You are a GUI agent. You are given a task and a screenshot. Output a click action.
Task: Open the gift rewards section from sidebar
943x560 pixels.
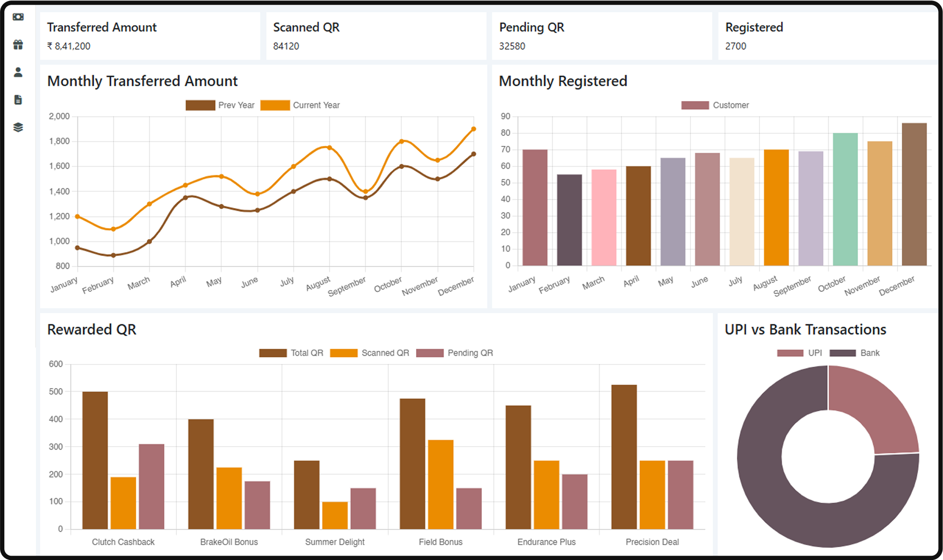click(x=18, y=44)
